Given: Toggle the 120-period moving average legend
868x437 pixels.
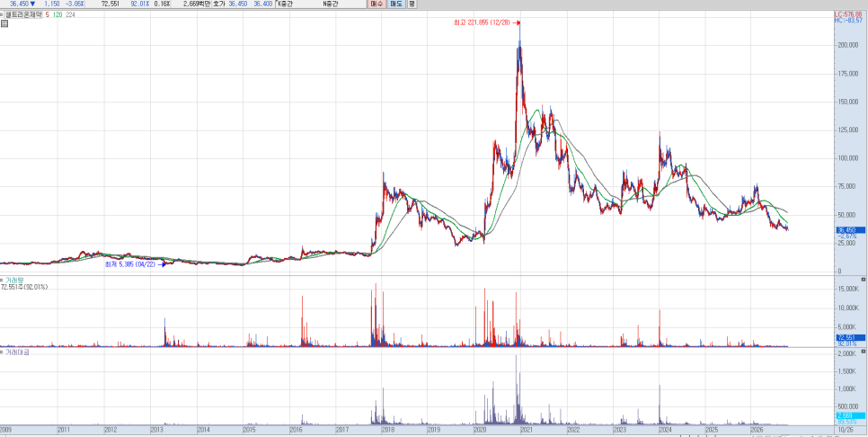Looking at the screenshot, I should pyautogui.click(x=58, y=15).
